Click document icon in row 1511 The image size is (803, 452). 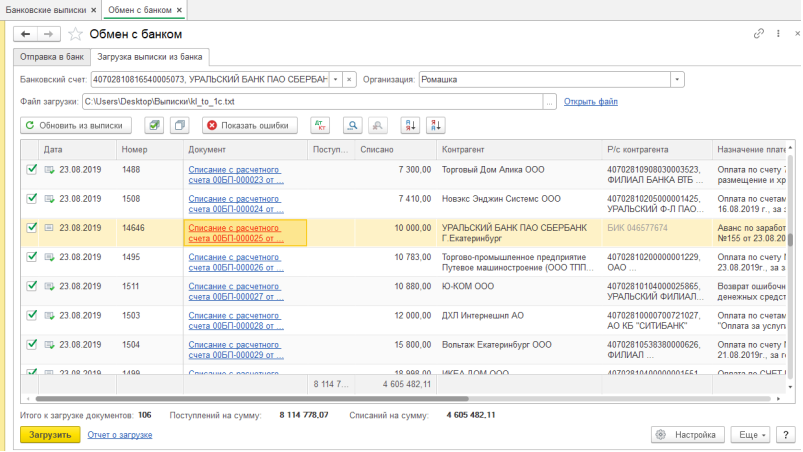[49, 287]
